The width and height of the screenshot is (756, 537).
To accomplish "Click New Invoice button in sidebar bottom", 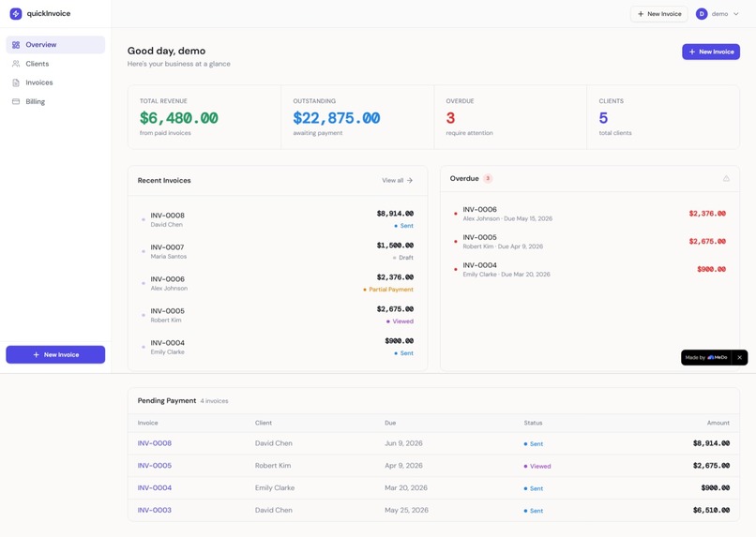I will click(55, 354).
